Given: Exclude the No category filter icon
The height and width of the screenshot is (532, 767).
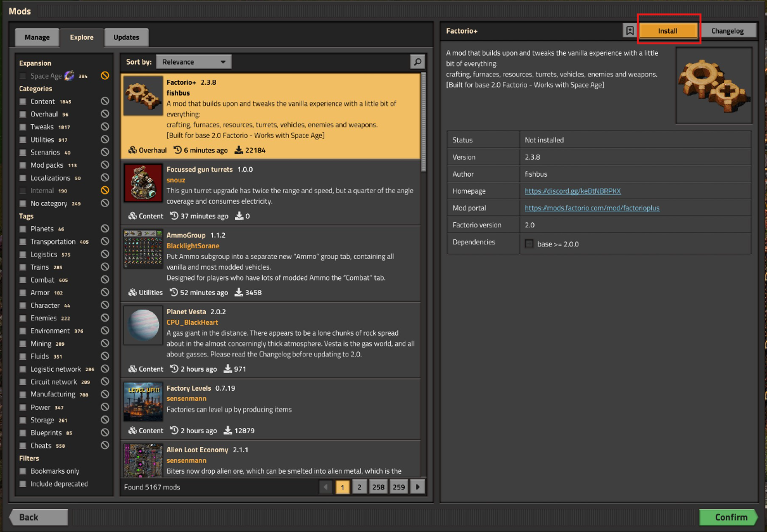Looking at the screenshot, I should (x=105, y=203).
